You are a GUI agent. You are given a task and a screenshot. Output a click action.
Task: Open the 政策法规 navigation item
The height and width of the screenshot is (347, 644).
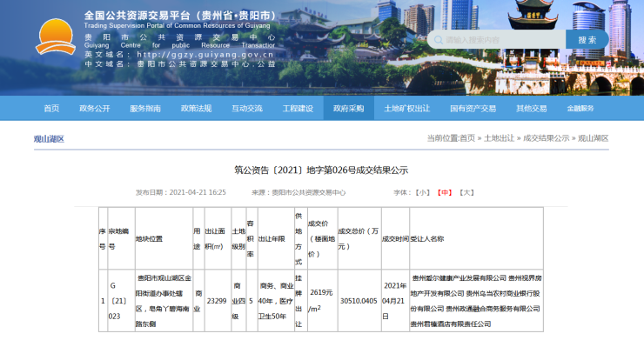(196, 109)
